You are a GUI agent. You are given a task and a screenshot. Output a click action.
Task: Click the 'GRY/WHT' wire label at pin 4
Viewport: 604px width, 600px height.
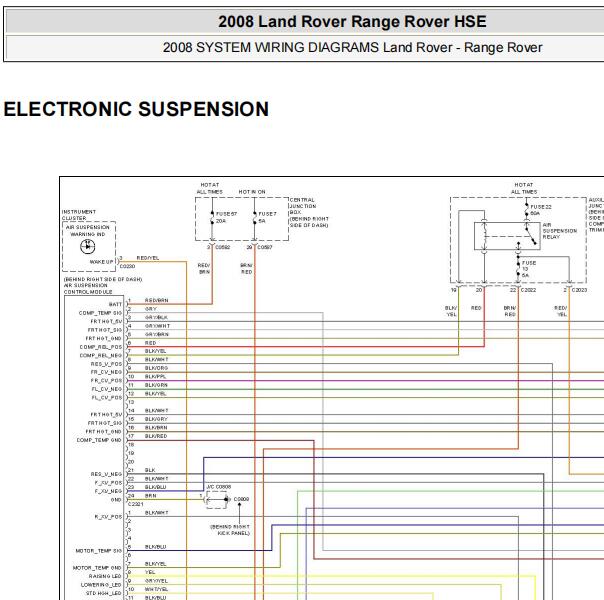coord(157,326)
